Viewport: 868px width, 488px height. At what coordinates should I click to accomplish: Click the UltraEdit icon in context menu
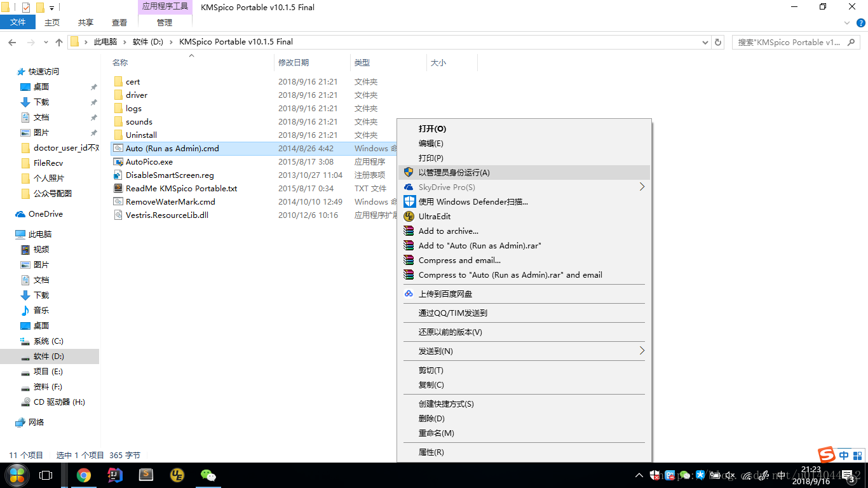[x=409, y=216]
